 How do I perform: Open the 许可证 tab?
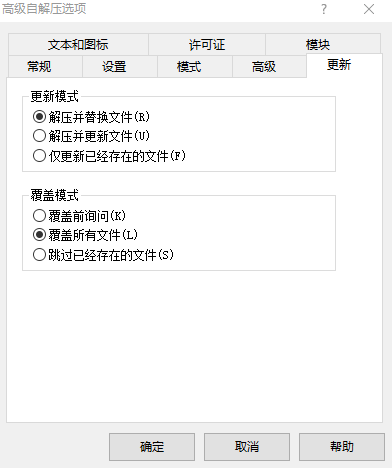coord(207,44)
